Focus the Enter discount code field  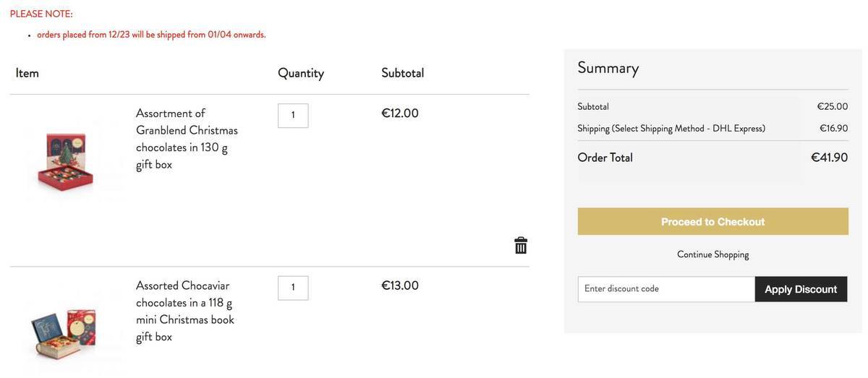coord(665,289)
